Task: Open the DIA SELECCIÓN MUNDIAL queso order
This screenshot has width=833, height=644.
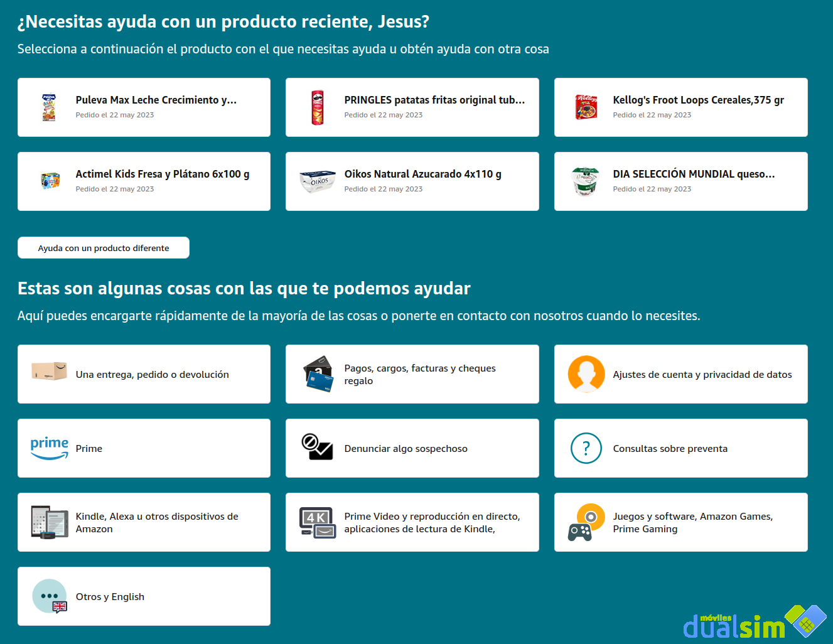Action: click(680, 181)
